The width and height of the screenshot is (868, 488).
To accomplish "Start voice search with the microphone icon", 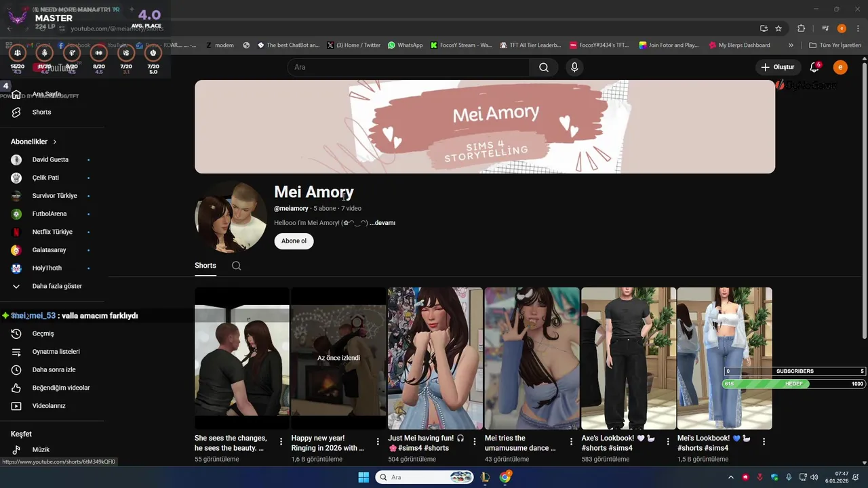I will click(x=574, y=67).
